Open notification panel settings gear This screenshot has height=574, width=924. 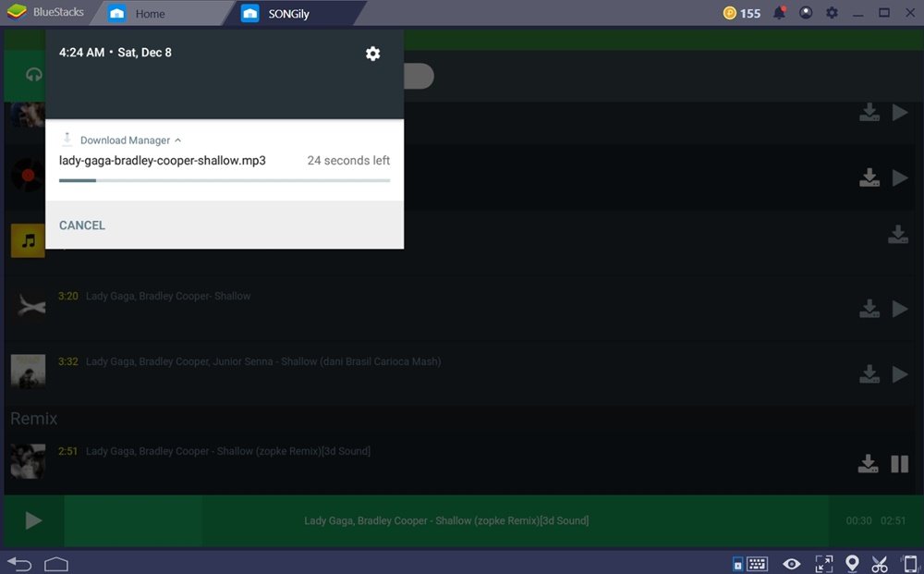pyautogui.click(x=372, y=54)
